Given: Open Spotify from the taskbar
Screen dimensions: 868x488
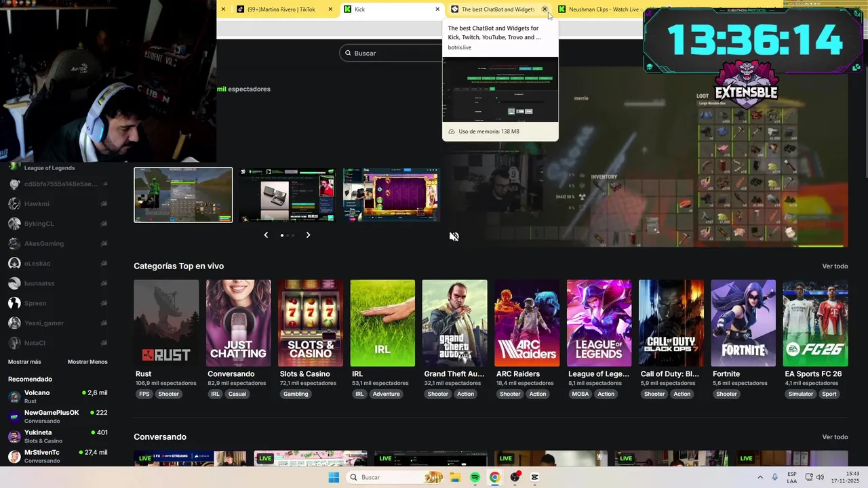Looking at the screenshot, I should tap(475, 478).
